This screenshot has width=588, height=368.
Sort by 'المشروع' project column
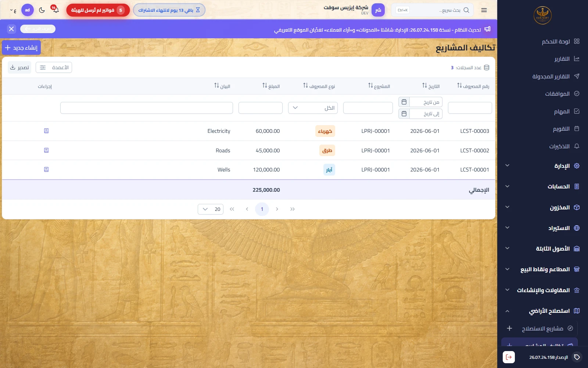click(379, 86)
